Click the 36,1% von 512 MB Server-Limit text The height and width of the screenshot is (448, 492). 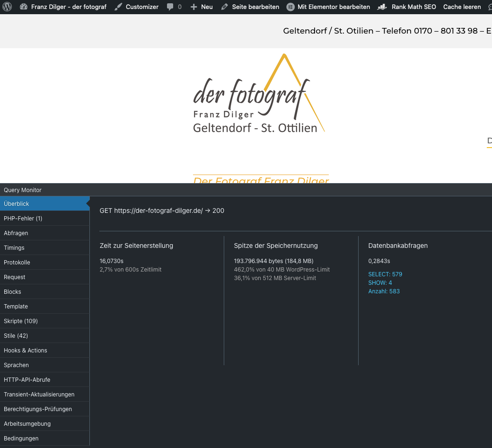[x=275, y=278]
